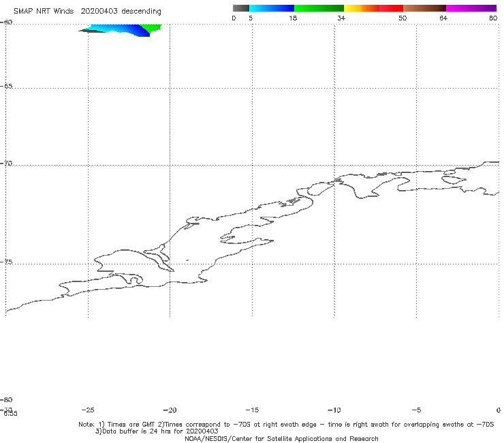
Task: Click the dark blue part of the wind swath
Action: click(x=142, y=31)
